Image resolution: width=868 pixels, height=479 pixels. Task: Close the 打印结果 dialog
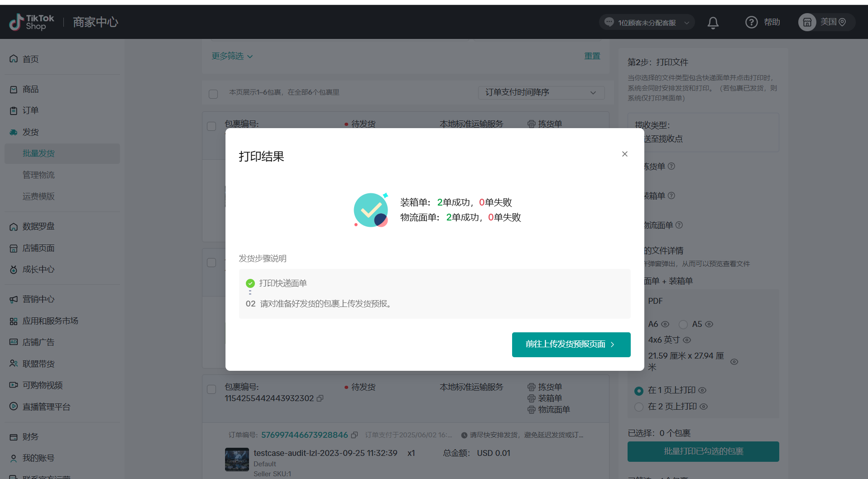click(624, 154)
